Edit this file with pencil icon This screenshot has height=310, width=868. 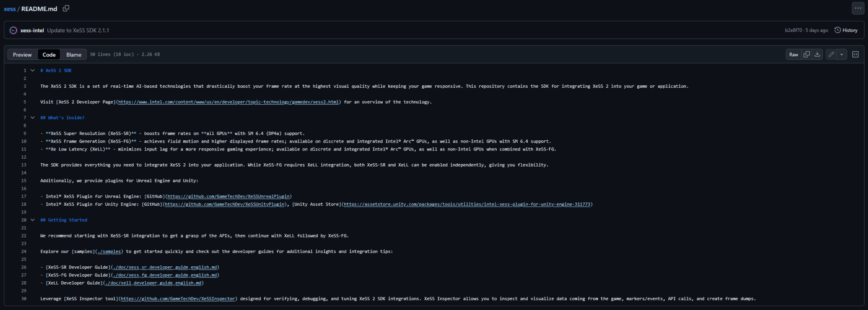pyautogui.click(x=831, y=54)
